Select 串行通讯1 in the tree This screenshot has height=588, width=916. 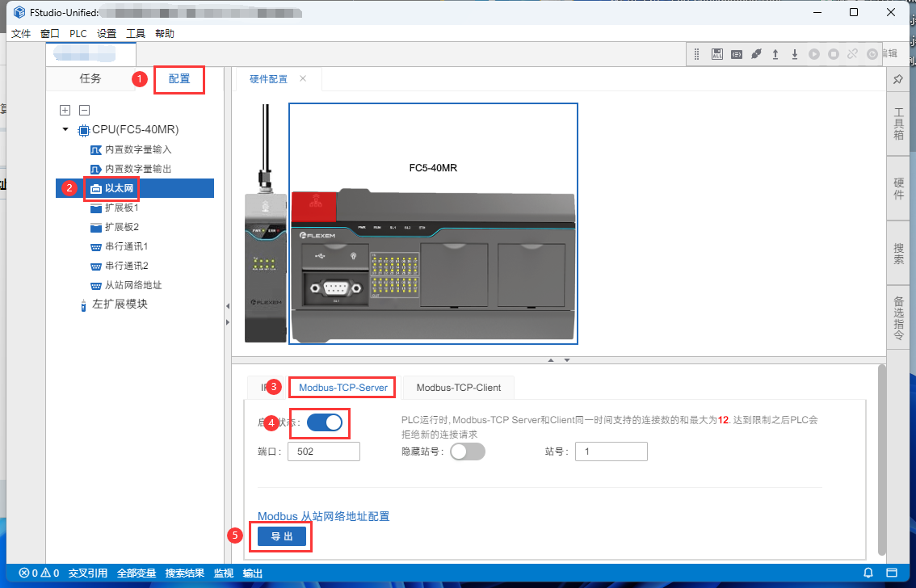click(126, 246)
